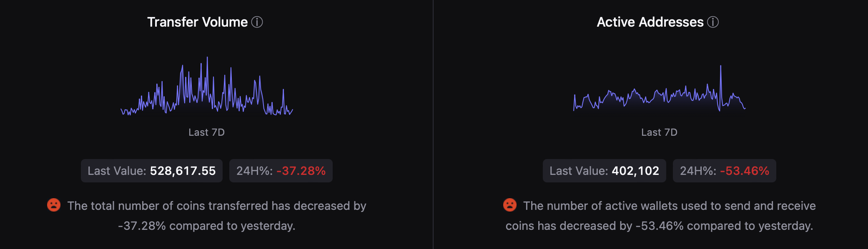Screen dimensions: 868x249
Task: Click the active wallets decrease description text
Action: pos(669,216)
